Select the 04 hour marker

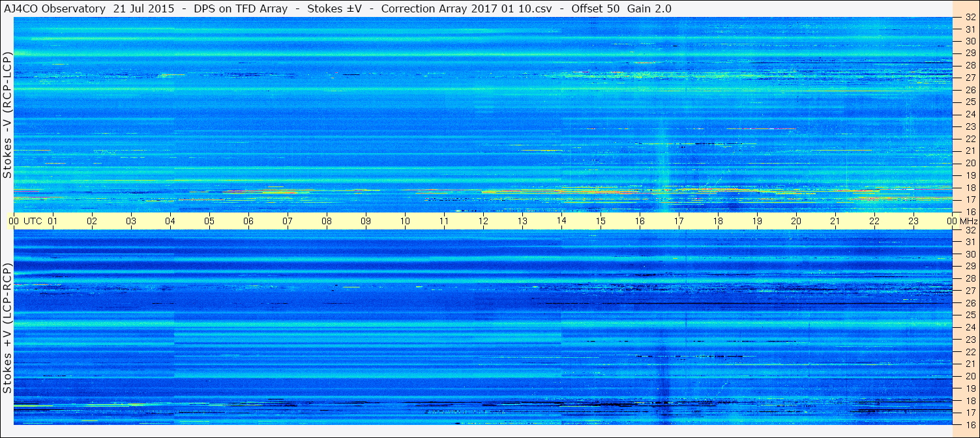pos(170,221)
